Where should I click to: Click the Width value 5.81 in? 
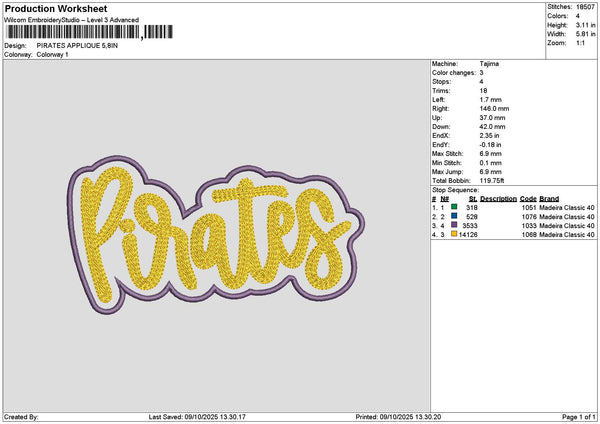tap(585, 34)
